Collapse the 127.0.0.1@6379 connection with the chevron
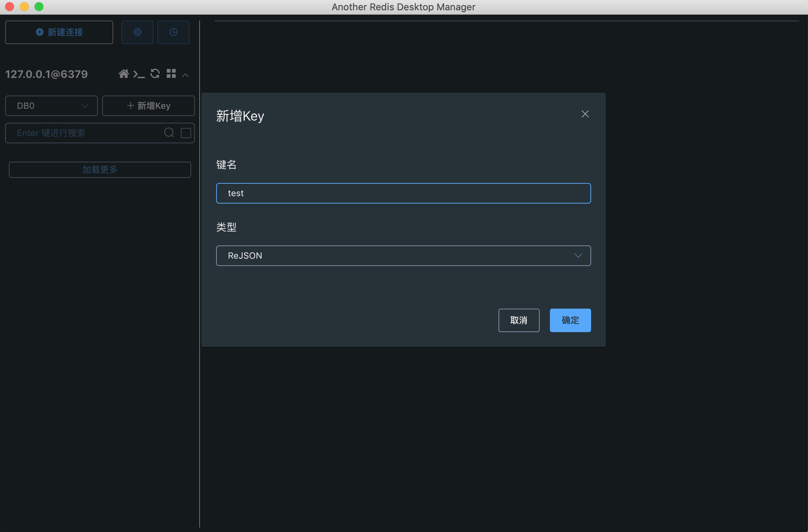The image size is (808, 532). click(x=185, y=75)
